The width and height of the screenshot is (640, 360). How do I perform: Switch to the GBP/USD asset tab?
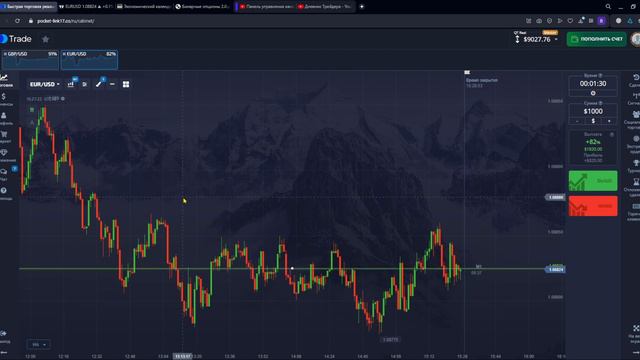[31, 60]
